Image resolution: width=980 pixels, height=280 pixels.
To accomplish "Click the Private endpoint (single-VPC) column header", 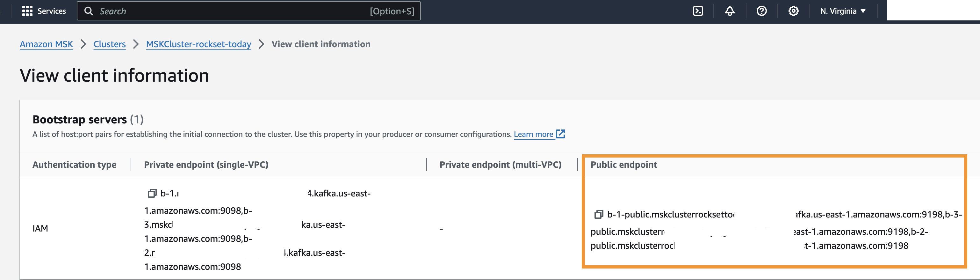I will click(206, 165).
